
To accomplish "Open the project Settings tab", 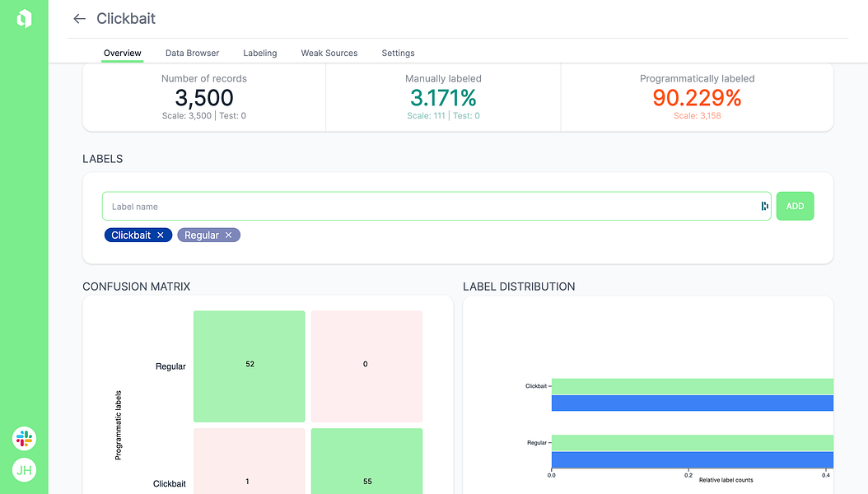I will point(398,53).
